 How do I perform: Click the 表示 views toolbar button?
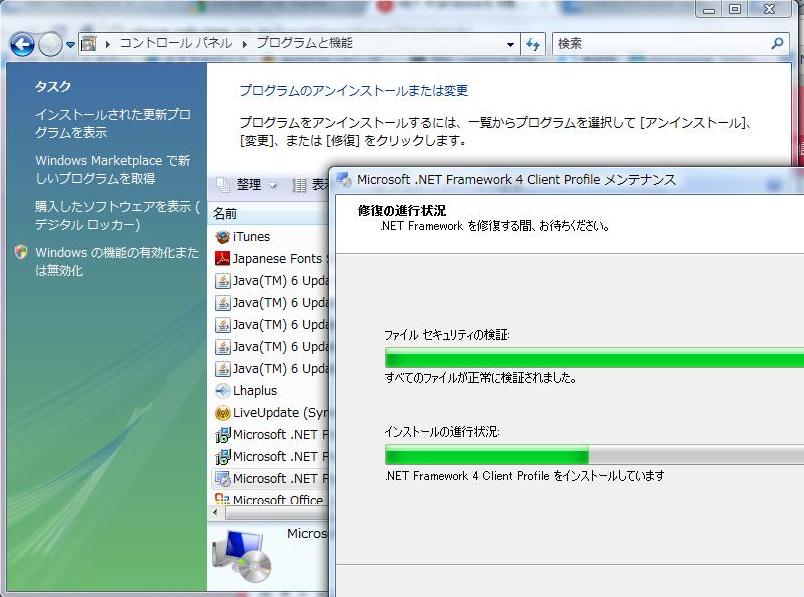point(310,185)
